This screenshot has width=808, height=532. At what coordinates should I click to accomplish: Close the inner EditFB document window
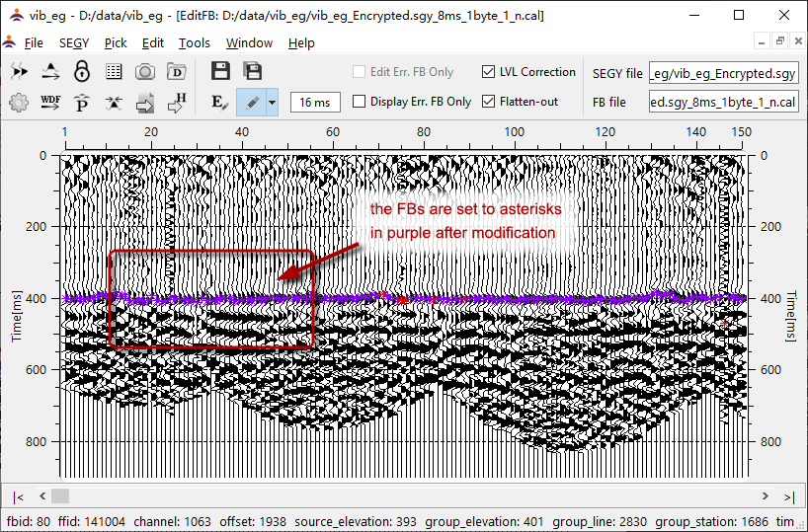point(798,40)
